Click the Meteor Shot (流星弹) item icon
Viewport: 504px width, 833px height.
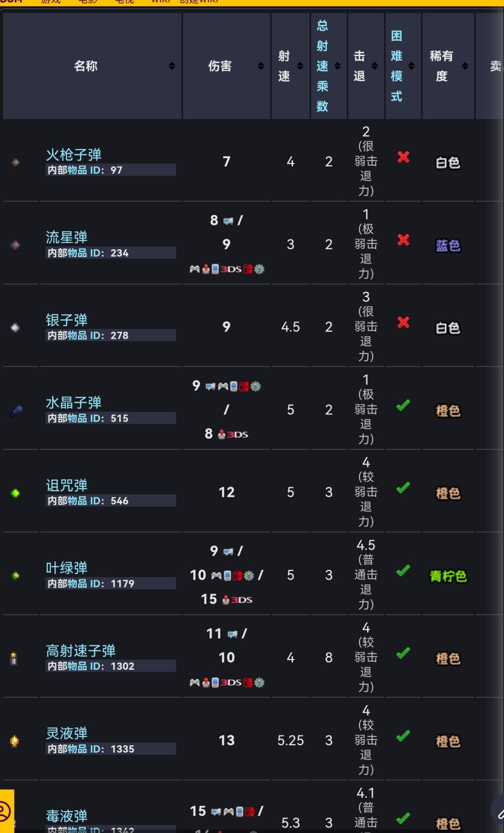click(15, 245)
